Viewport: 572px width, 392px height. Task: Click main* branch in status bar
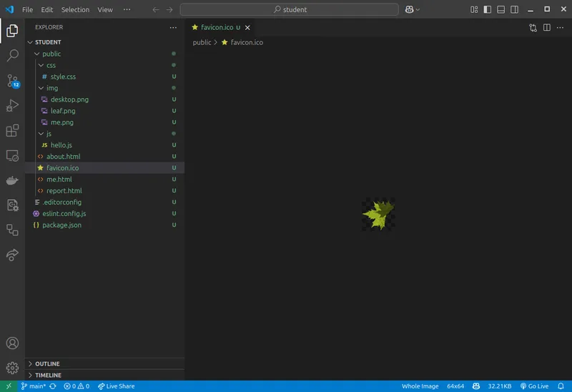point(33,386)
